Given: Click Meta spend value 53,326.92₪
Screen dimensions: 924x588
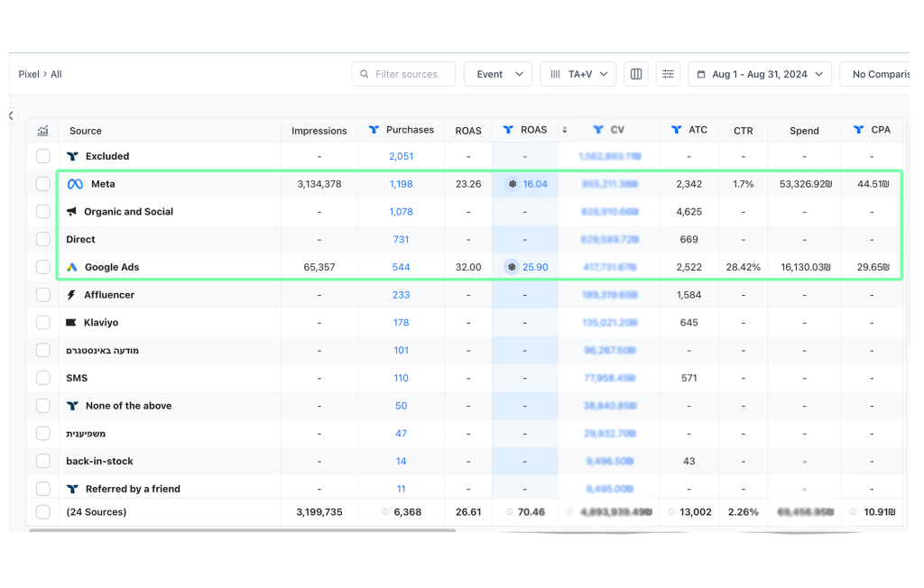Looking at the screenshot, I should [x=806, y=184].
